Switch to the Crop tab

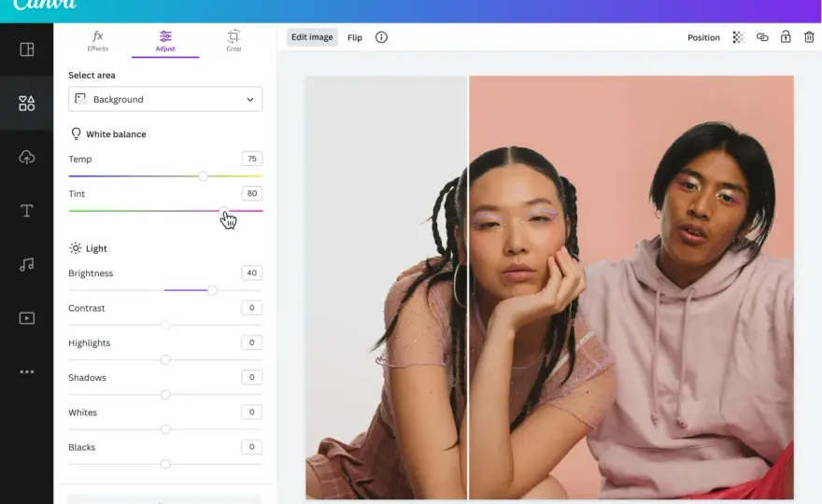pyautogui.click(x=234, y=41)
